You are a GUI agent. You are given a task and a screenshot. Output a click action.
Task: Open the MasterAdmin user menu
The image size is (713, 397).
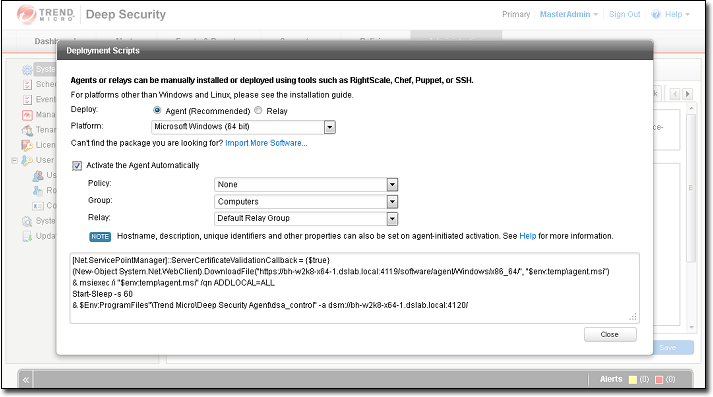568,15
